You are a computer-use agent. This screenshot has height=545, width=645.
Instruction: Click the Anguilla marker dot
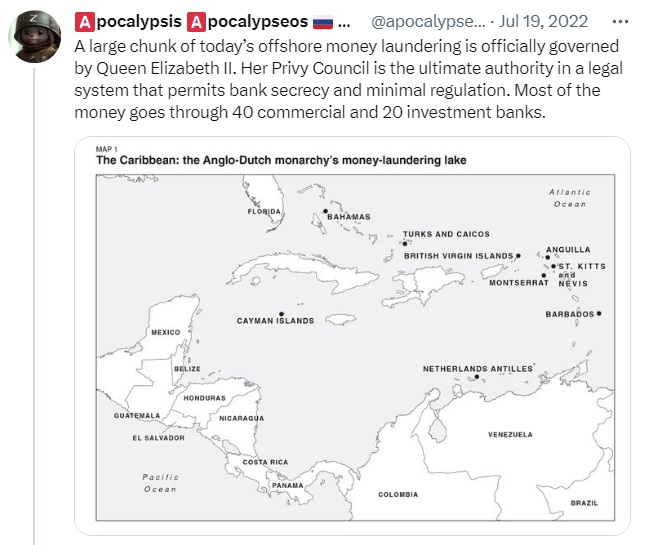pyautogui.click(x=548, y=257)
